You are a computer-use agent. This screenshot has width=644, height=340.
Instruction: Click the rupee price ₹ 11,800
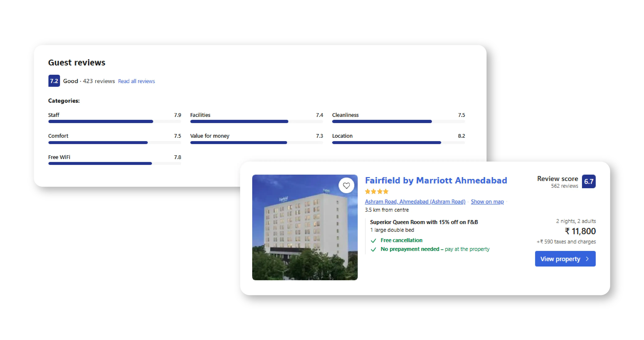(580, 231)
